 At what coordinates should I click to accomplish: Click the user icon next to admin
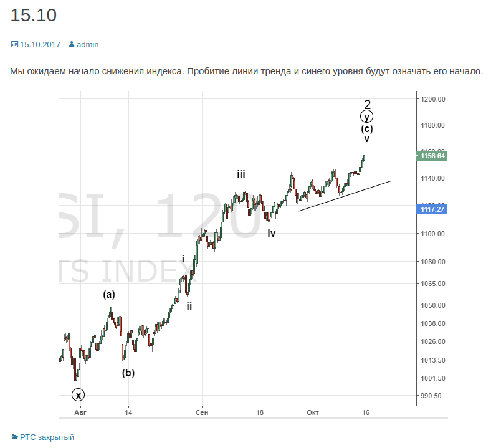[x=72, y=44]
